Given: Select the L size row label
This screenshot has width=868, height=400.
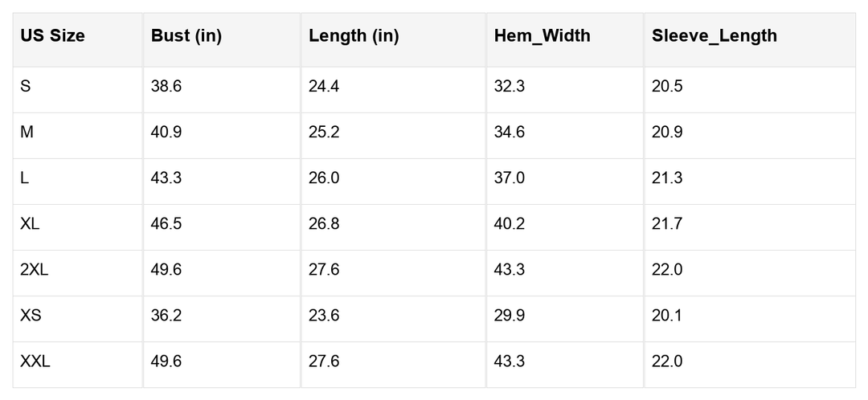Looking at the screenshot, I should click(25, 178).
